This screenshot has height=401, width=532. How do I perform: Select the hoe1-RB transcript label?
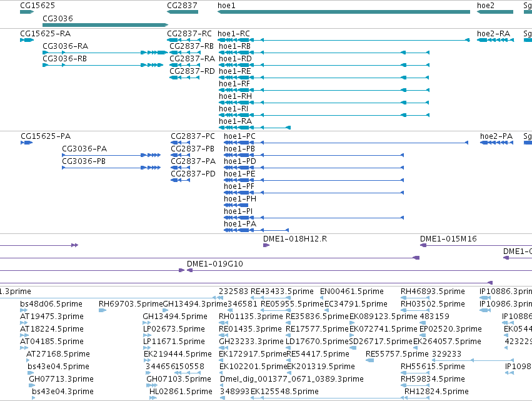pos(235,46)
